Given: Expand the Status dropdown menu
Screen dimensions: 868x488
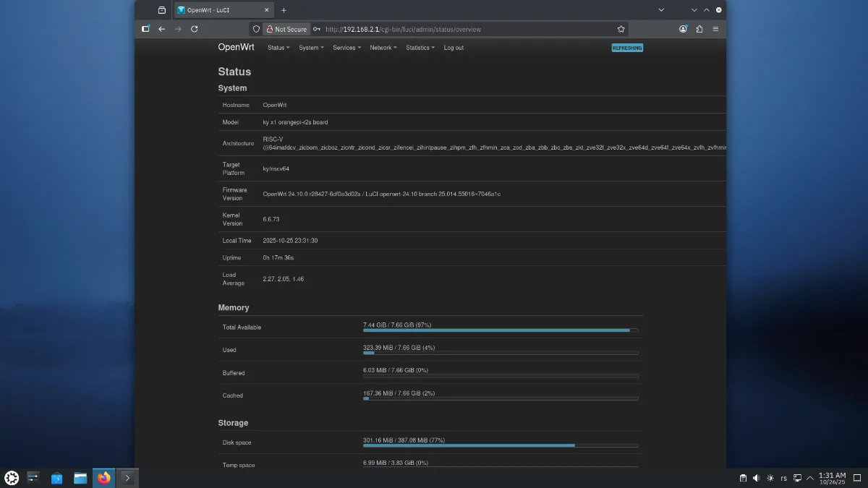Looking at the screenshot, I should coord(278,48).
